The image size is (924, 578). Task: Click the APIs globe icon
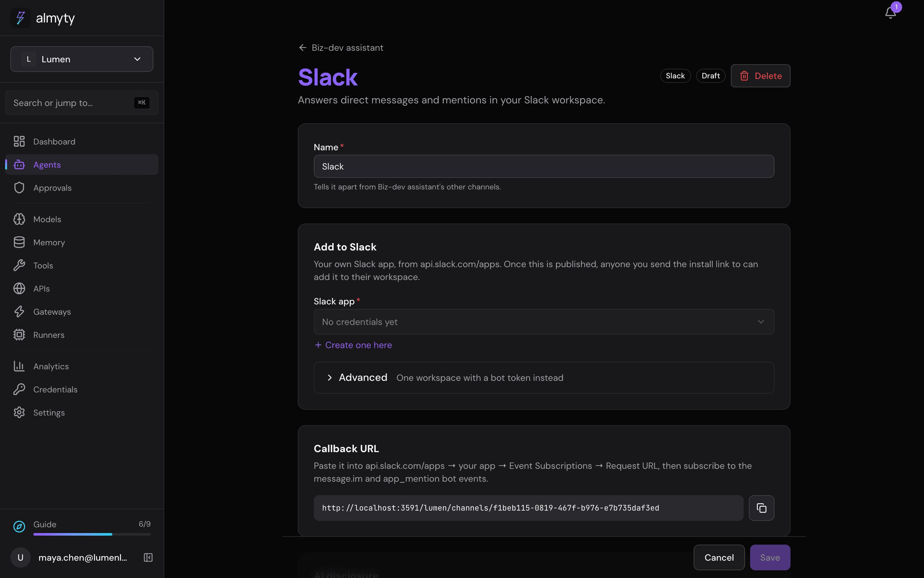pos(19,289)
